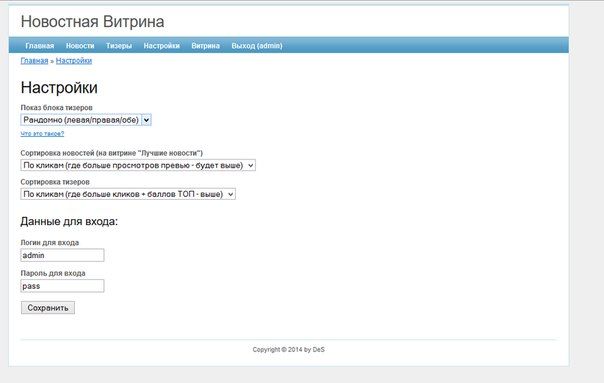Viewport: 604px width, 383px height.
Task: Open the Показ блока тизеров dropdown
Action: tap(86, 120)
